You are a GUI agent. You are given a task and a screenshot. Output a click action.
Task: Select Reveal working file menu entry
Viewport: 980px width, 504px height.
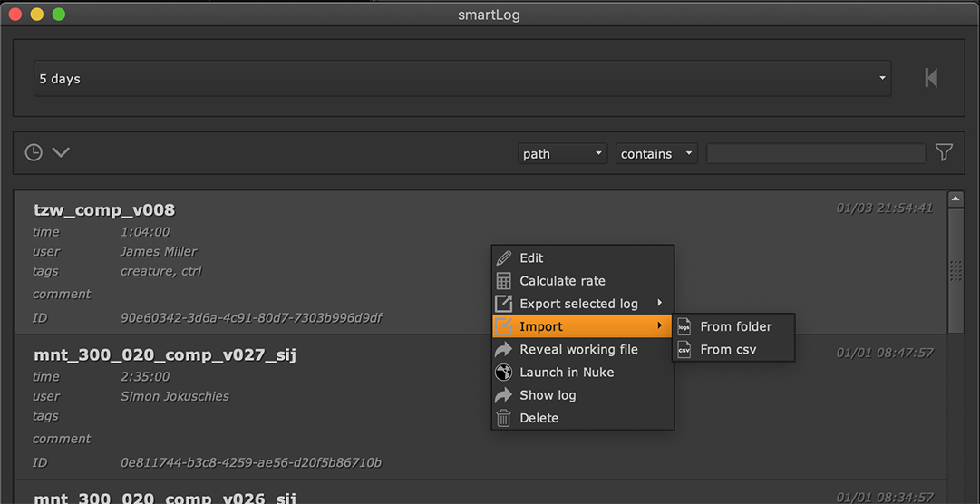578,350
